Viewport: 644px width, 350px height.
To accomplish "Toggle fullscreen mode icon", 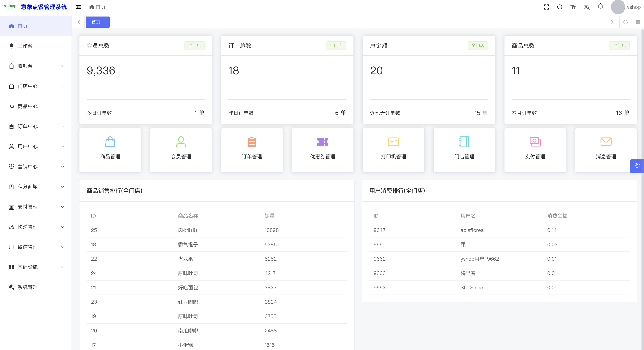I will click(546, 7).
